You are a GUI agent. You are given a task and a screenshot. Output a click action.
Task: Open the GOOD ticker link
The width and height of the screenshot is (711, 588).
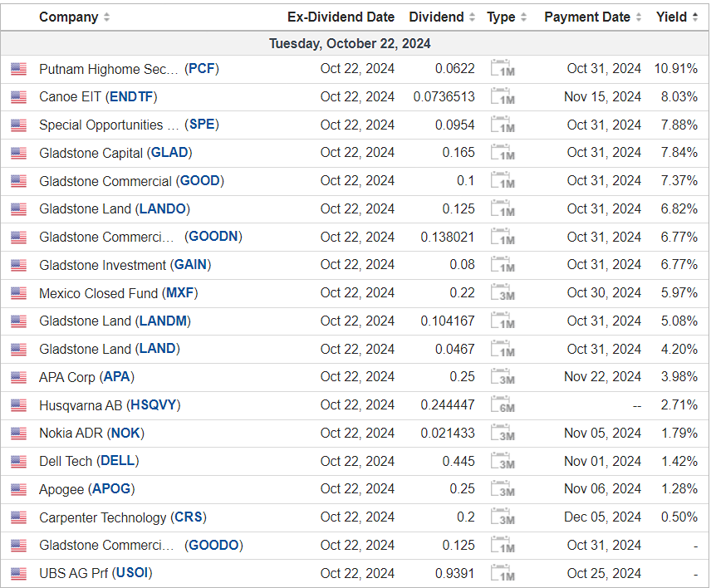[x=200, y=181]
